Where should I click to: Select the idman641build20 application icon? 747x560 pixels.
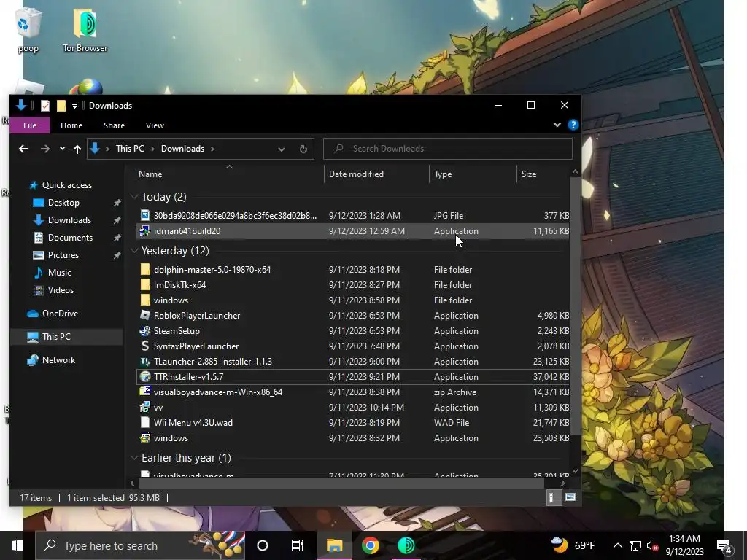click(145, 231)
